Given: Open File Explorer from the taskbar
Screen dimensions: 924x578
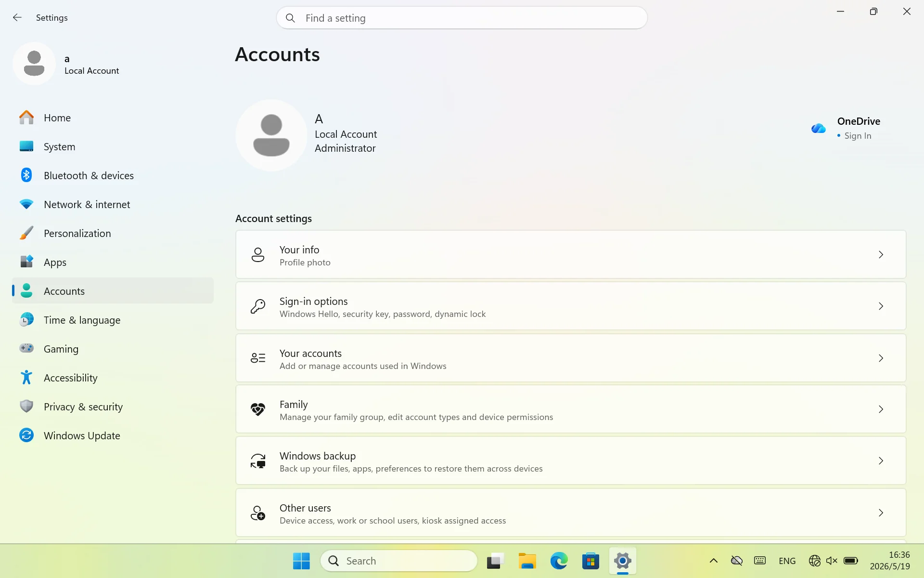Looking at the screenshot, I should [527, 561].
